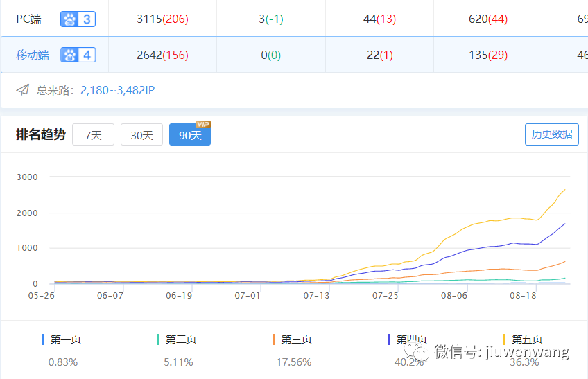Click the paper plane icon beside 总来路
Screen dimensions: 588x379
tap(22, 90)
